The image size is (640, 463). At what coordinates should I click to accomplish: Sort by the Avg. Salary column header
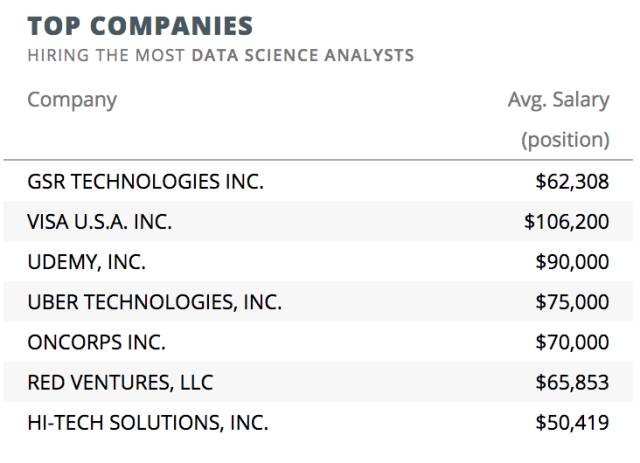558,100
